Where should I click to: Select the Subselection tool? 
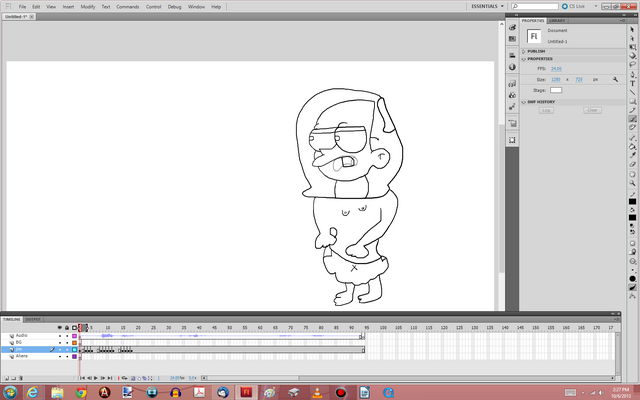pyautogui.click(x=633, y=38)
